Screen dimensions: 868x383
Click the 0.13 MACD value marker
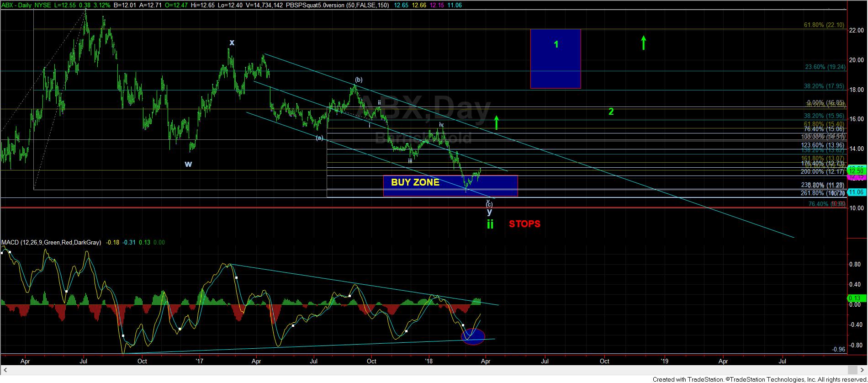855,298
